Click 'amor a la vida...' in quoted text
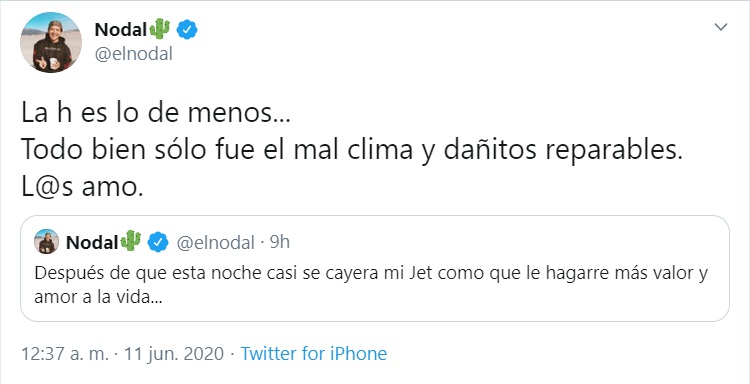 99,297
